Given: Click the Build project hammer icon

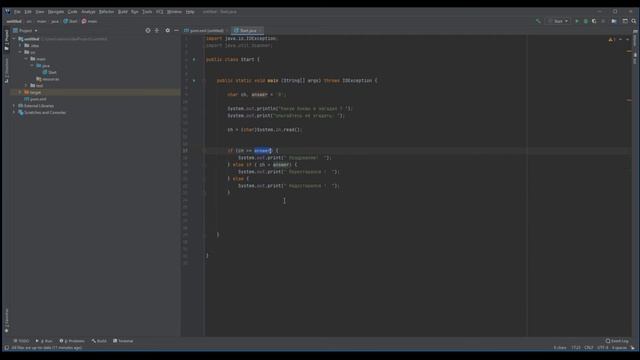Looking at the screenshot, I should coord(538,21).
